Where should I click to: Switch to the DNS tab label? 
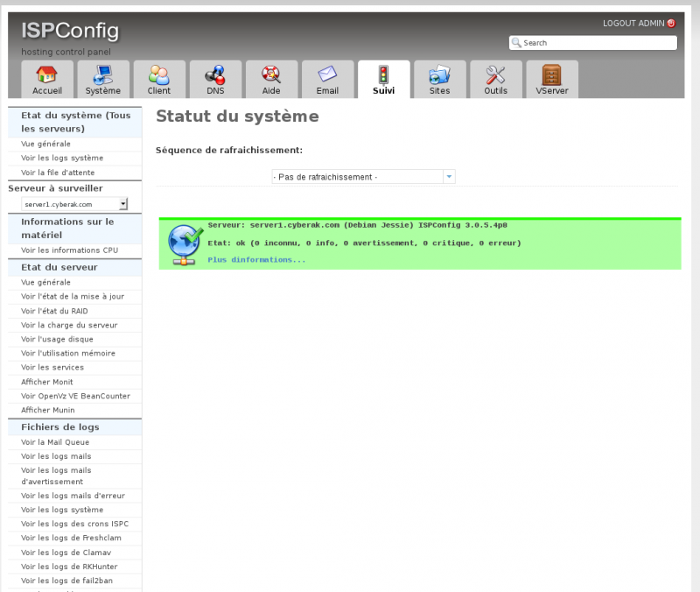(215, 91)
